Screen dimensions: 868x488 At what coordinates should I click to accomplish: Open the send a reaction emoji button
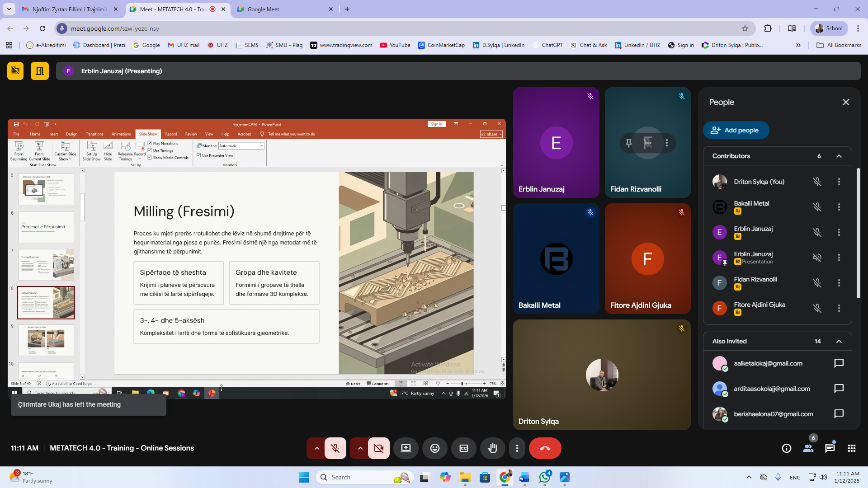click(434, 448)
